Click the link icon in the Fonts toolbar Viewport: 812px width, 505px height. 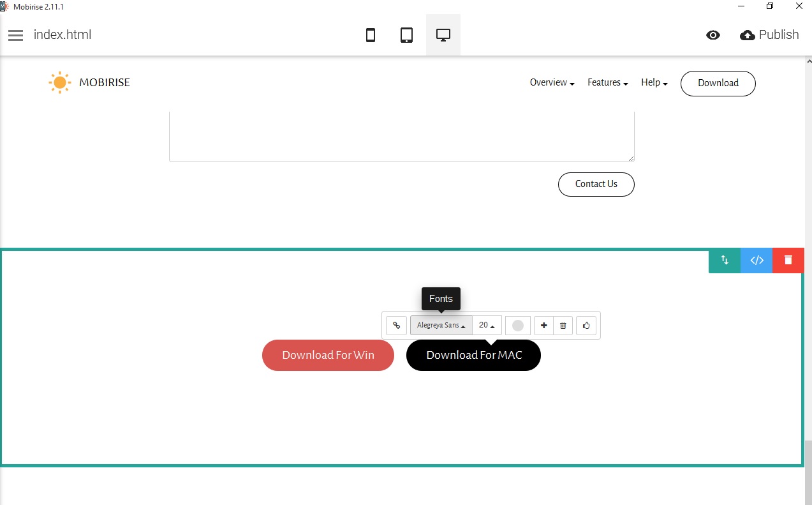[395, 325]
